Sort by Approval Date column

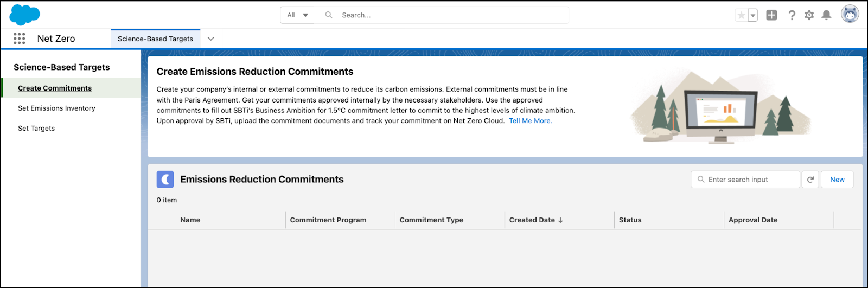[753, 220]
